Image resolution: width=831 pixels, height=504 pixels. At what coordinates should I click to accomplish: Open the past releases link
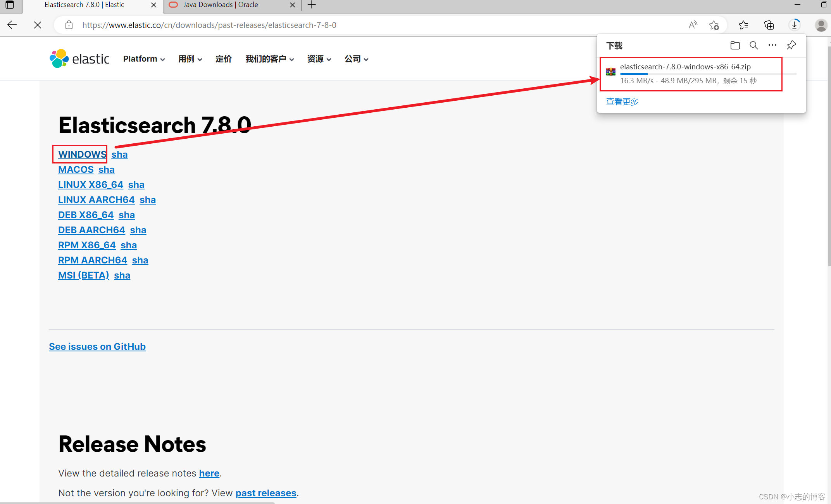point(266,493)
